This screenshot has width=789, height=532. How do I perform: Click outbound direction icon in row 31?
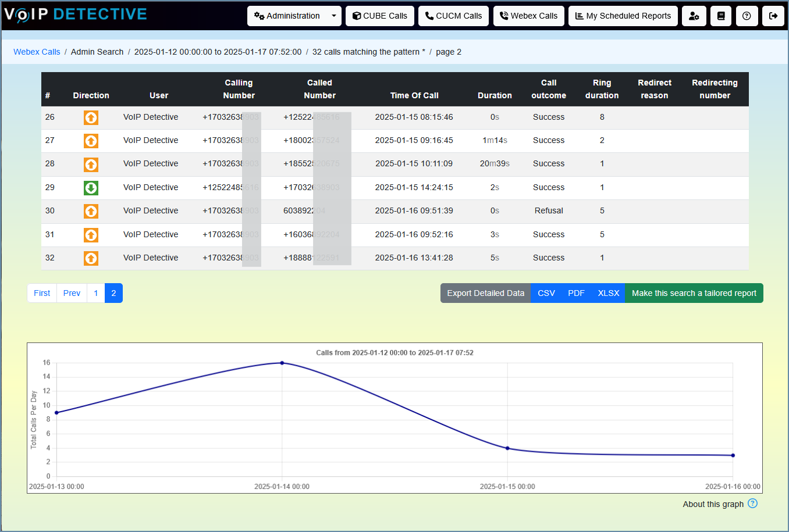(91, 235)
